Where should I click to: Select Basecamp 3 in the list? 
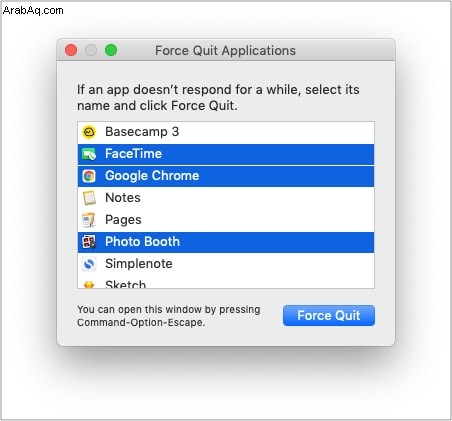point(226,132)
